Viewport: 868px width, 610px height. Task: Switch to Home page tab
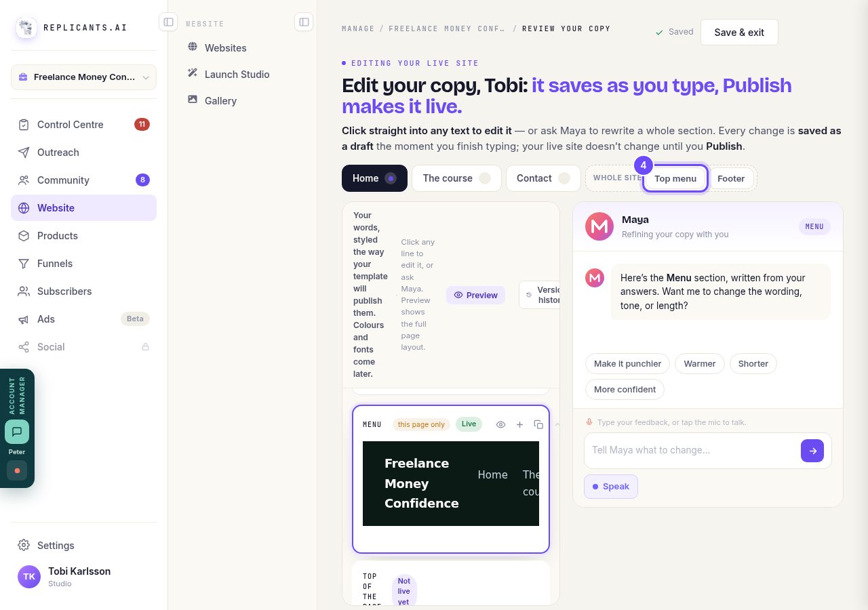click(374, 178)
